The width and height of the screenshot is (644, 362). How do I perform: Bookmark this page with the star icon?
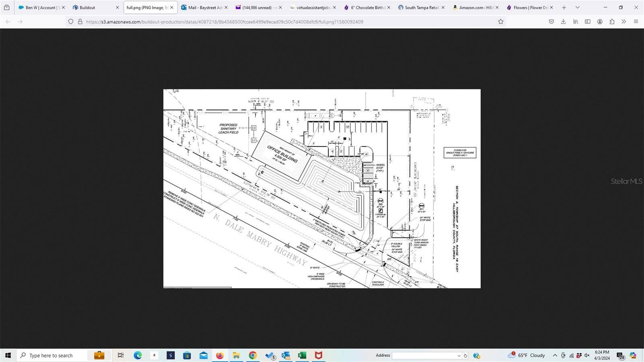pos(501,21)
